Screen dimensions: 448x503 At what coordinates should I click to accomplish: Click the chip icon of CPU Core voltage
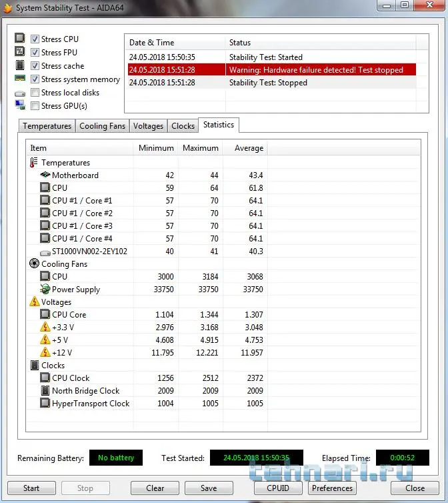[45, 314]
